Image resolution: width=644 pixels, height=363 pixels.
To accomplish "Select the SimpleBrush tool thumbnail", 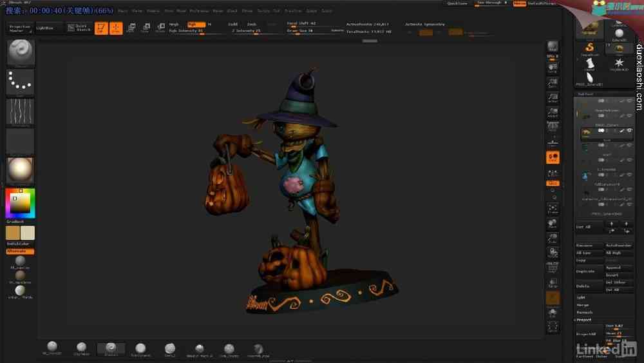I will click(590, 49).
